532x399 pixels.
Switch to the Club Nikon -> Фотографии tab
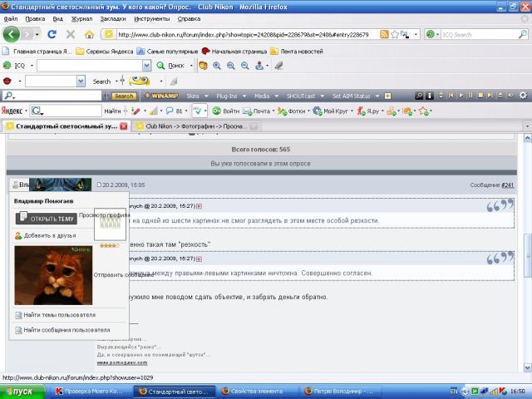(x=196, y=126)
